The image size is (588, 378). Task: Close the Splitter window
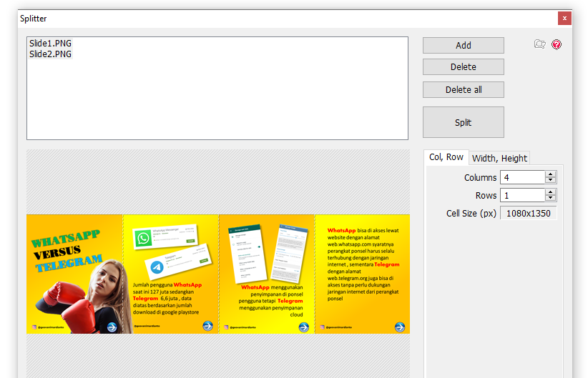[x=564, y=19]
